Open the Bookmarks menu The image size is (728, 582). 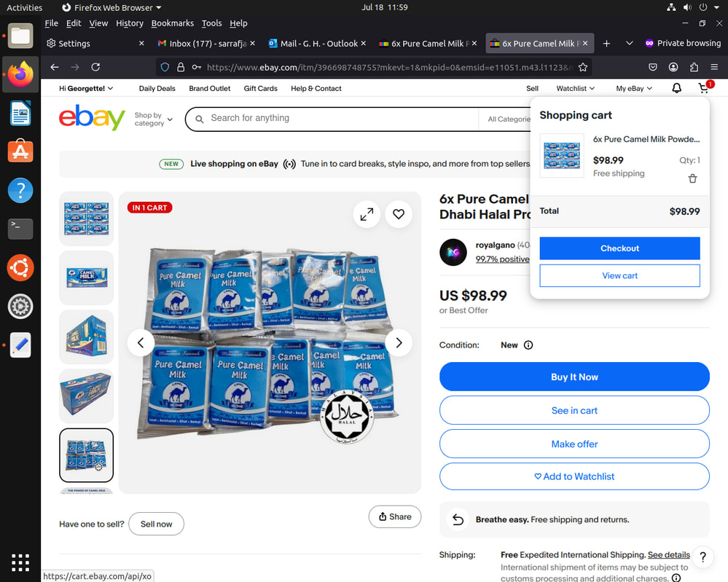(x=172, y=23)
